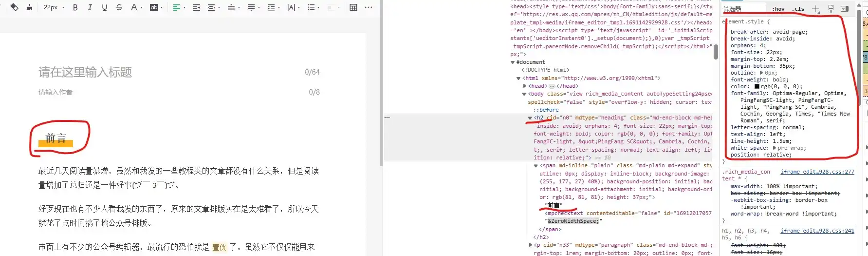Click the black color swatch beside rgb(0, 0, 0)
The height and width of the screenshot is (256, 868).
pyautogui.click(x=757, y=86)
